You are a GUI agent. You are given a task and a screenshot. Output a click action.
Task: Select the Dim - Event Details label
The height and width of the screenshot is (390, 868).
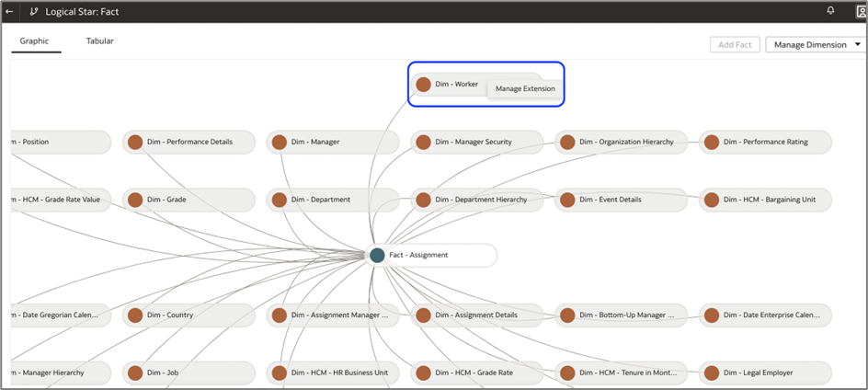click(611, 200)
